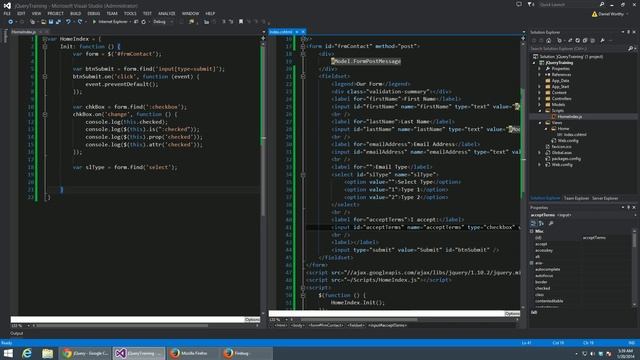Click the Navigate Backward toolbar icon
This screenshot has height=360, width=640.
pos(11,22)
